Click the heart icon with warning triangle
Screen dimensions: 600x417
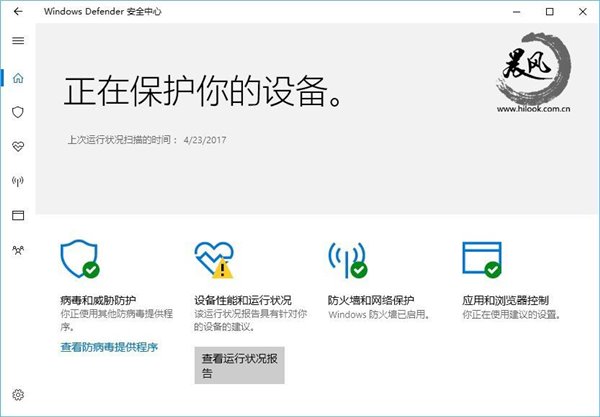click(x=214, y=260)
